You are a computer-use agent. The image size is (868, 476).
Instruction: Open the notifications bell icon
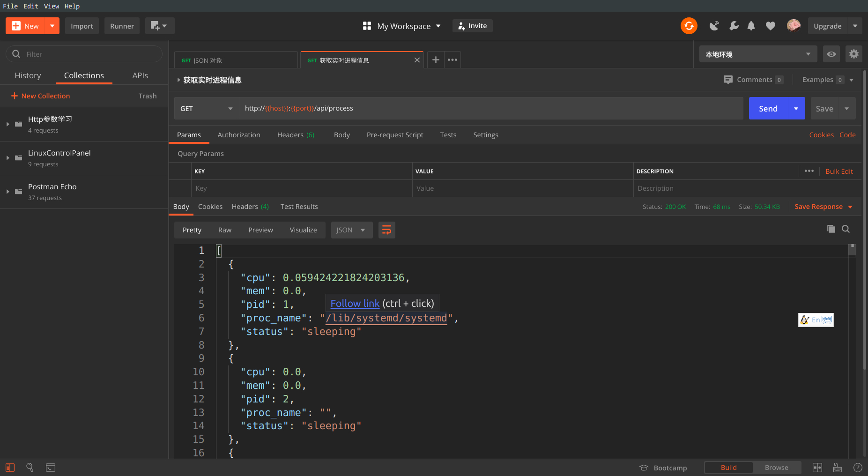[x=751, y=26]
